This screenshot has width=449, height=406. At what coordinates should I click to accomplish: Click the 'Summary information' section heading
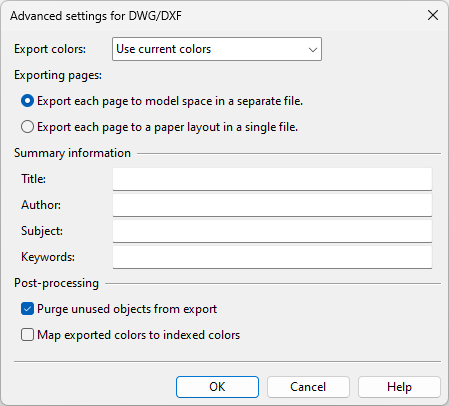coord(72,153)
